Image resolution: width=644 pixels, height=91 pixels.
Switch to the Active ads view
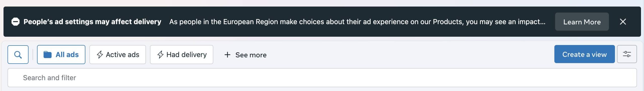click(x=118, y=55)
